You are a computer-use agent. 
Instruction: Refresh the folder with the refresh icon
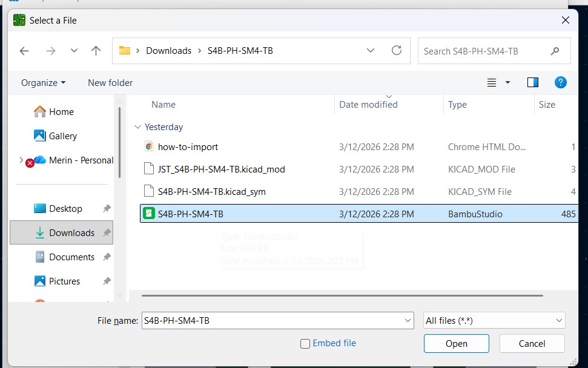click(x=397, y=51)
